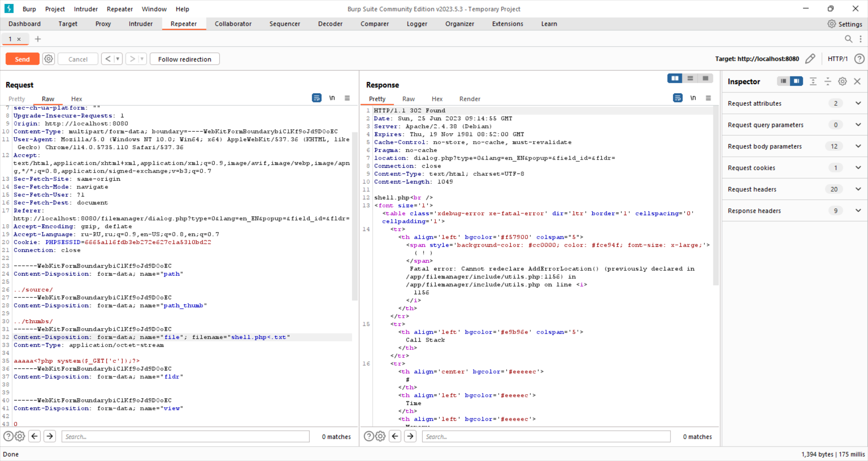Open Settings via the gear icon
The width and height of the screenshot is (868, 461).
[831, 24]
